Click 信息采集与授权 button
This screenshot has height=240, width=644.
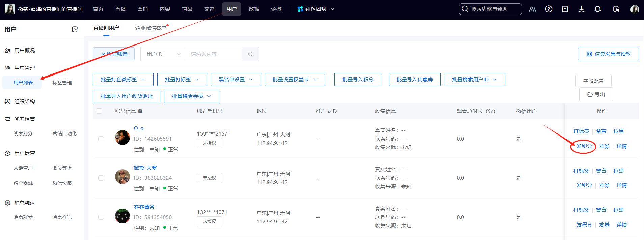coord(609,54)
